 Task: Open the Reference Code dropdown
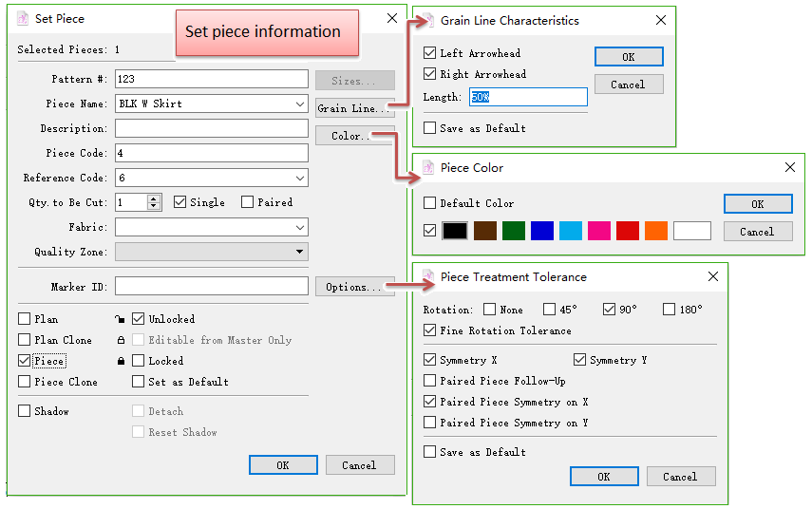[x=300, y=178]
